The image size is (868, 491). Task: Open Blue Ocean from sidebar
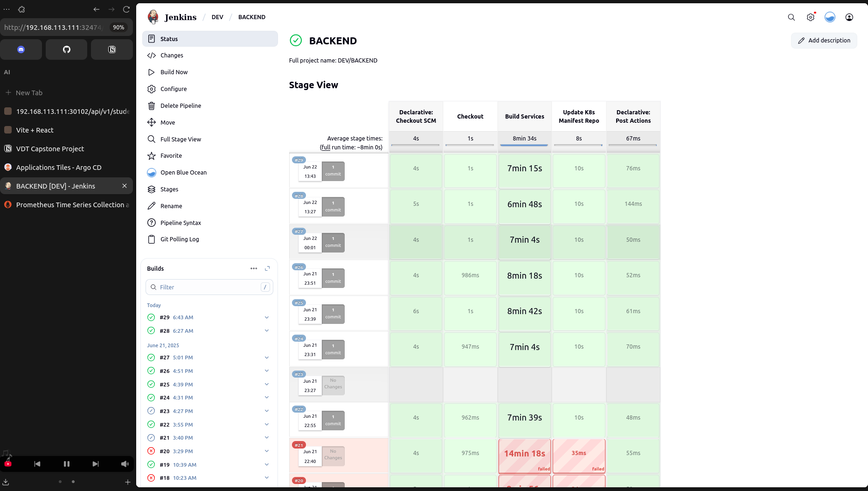coord(210,173)
